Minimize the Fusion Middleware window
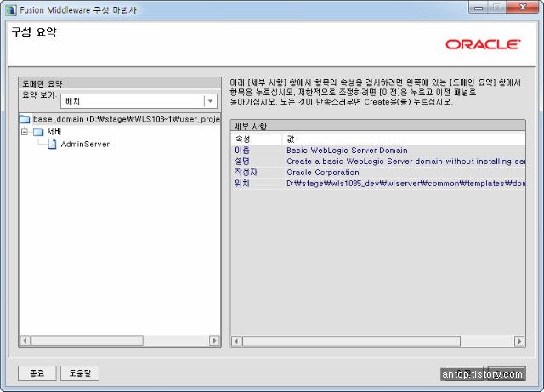This screenshot has height=392, width=544. 479,8
